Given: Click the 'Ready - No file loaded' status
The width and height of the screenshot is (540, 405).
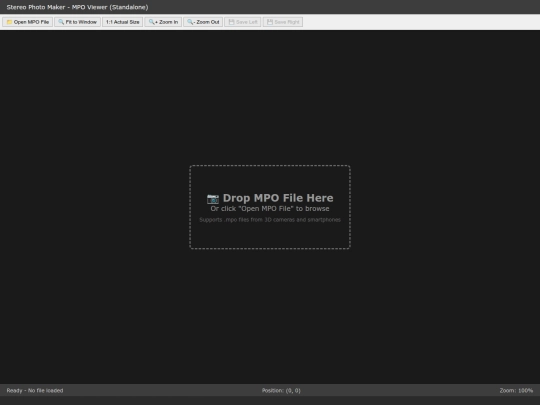Looking at the screenshot, I should [x=35, y=391].
